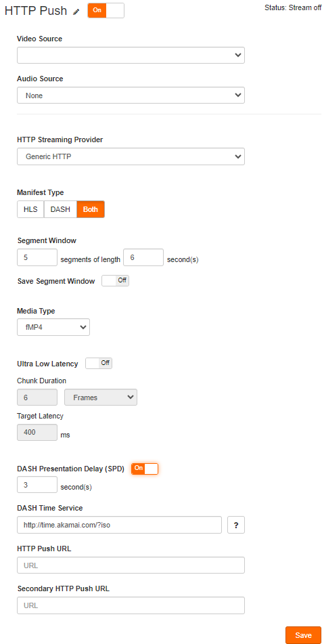
Task: Toggle the HTTP Push On switch
Action: 106,10
